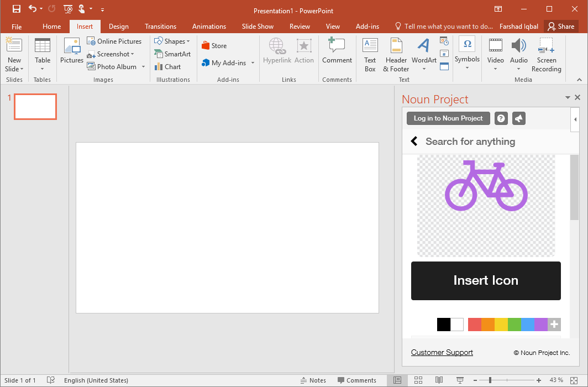
Task: Toggle the Notes pane in status bar
Action: (x=313, y=380)
